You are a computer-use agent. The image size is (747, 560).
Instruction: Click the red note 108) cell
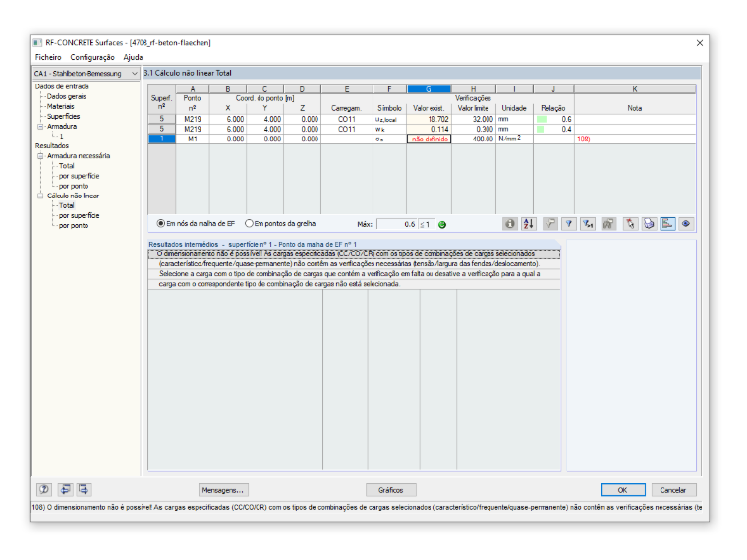(635, 140)
